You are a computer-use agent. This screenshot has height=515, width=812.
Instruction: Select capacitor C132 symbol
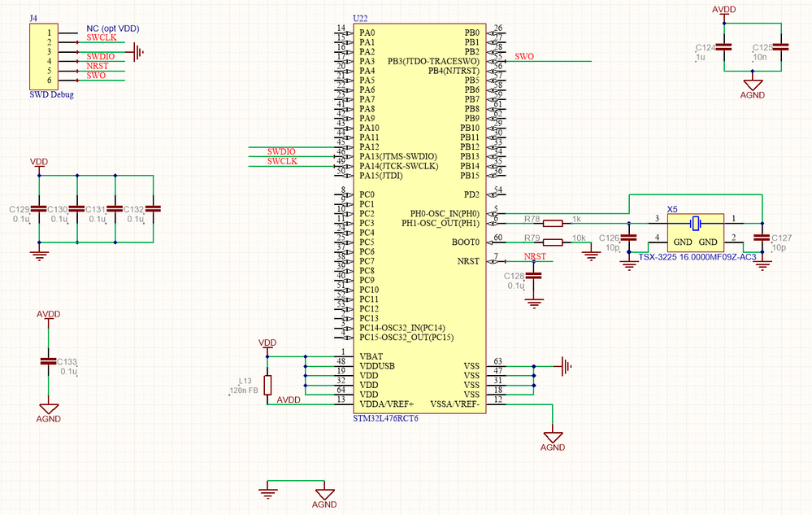coord(153,209)
